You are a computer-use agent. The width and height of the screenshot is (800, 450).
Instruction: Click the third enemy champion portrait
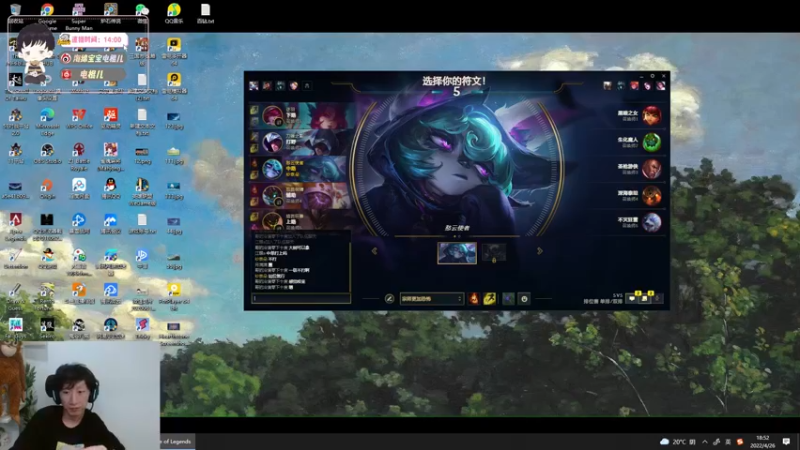pos(652,169)
